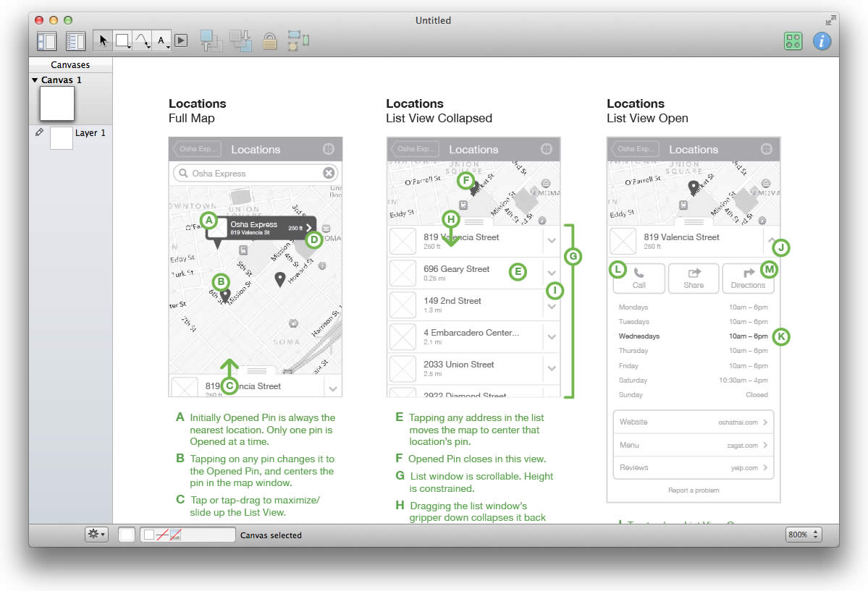The width and height of the screenshot is (868, 591).
Task: Open the Reviews yelp.com row
Action: coord(693,467)
